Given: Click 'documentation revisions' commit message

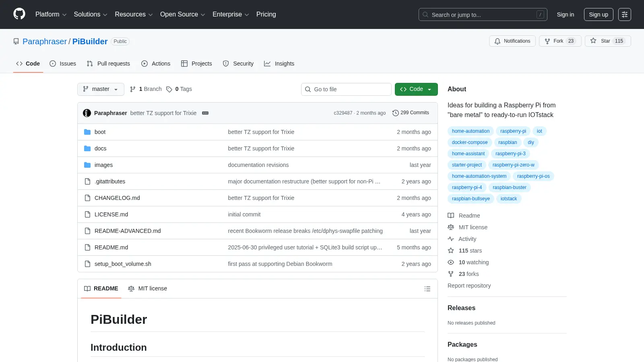Looking at the screenshot, I should (258, 165).
